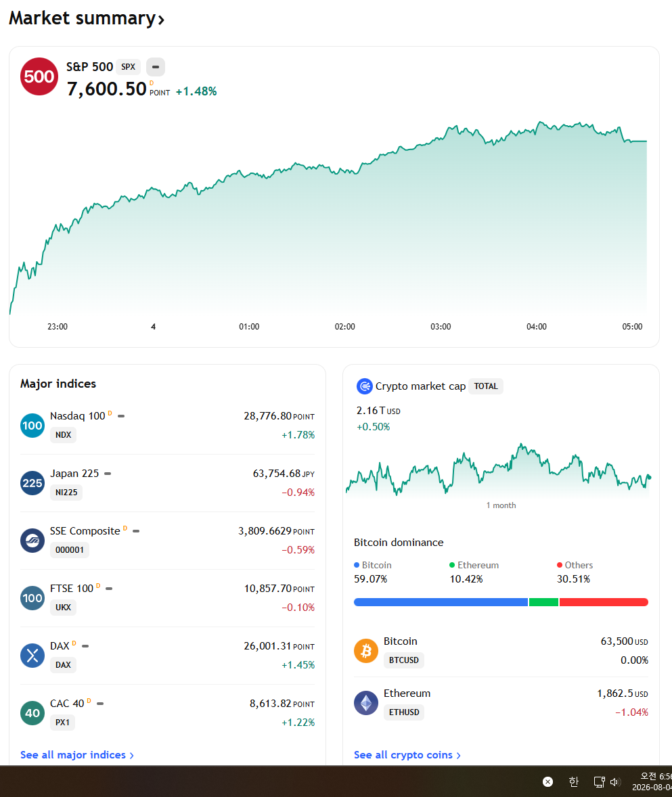Click the Others 30.51% dominance value
The image size is (672, 797).
point(573,579)
